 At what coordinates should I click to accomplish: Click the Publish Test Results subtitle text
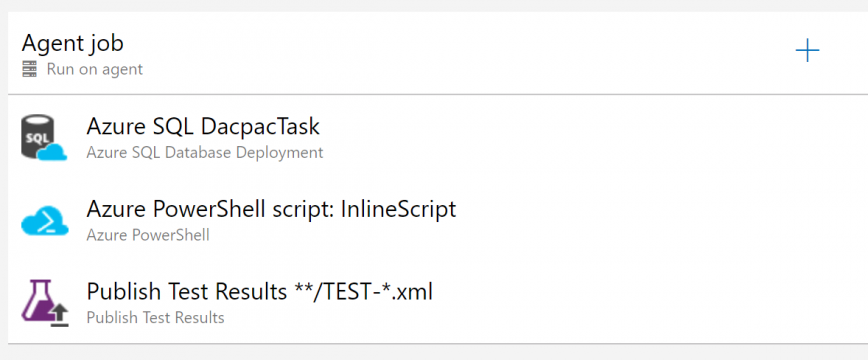coord(156,318)
